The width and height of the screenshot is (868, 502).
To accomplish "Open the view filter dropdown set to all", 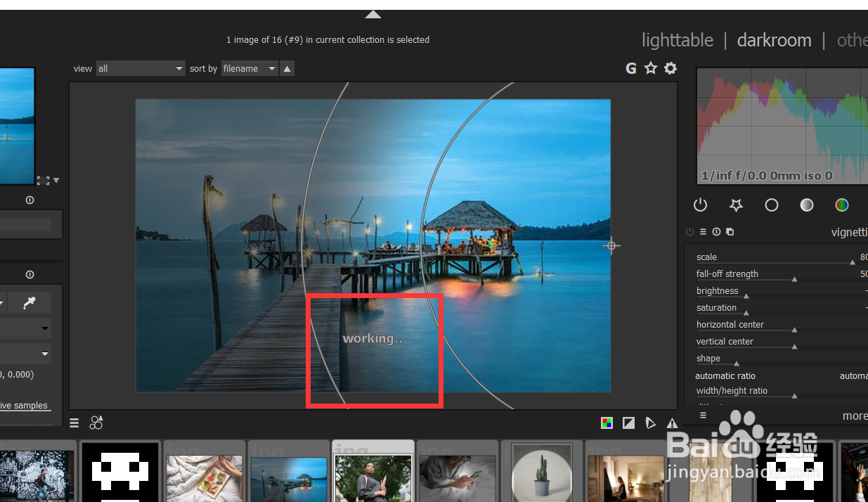I will coord(141,68).
